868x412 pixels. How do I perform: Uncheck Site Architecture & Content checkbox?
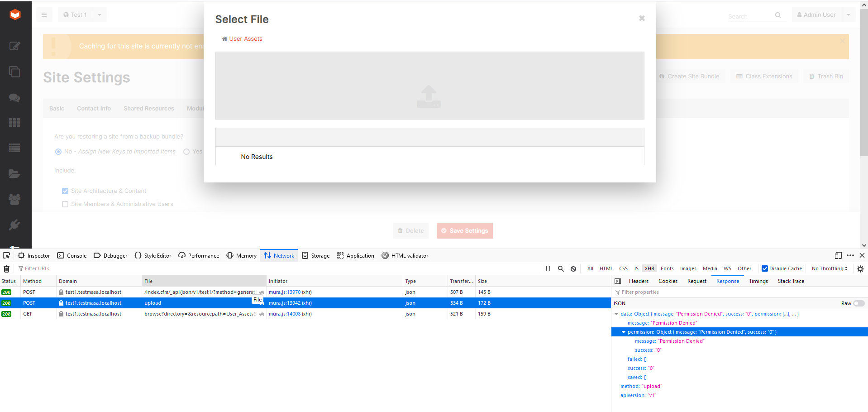[65, 191]
